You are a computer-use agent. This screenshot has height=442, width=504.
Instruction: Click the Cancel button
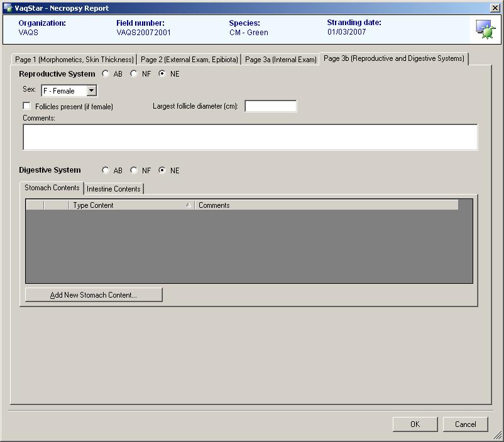click(465, 424)
